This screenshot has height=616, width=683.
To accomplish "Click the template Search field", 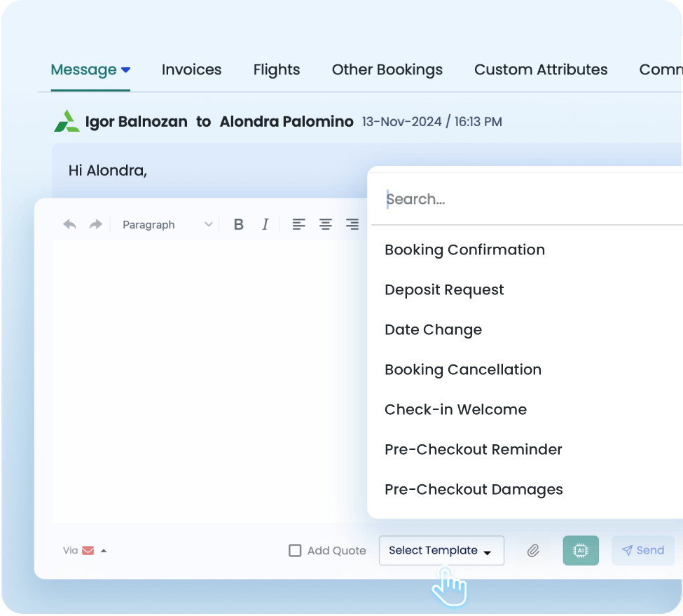I will [x=525, y=200].
